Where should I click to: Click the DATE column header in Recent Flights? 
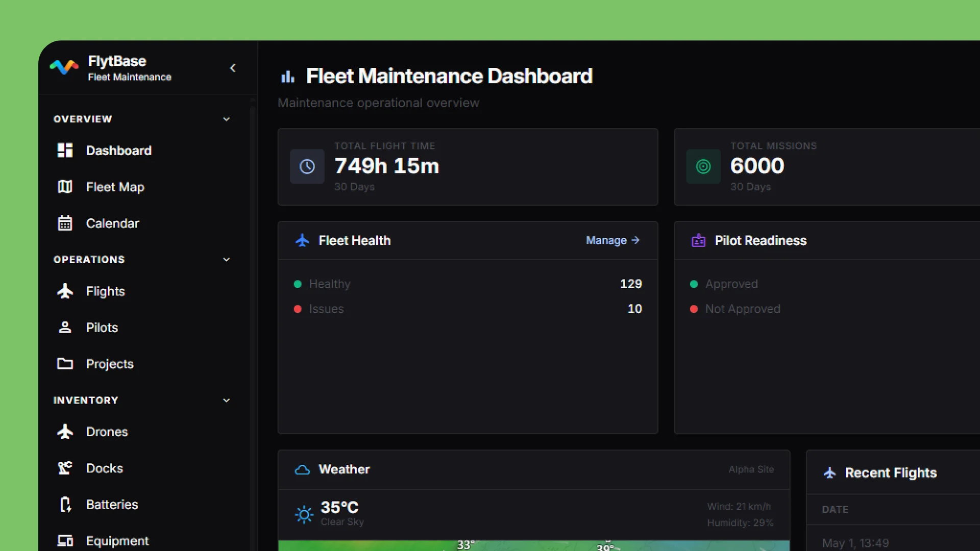tap(835, 509)
